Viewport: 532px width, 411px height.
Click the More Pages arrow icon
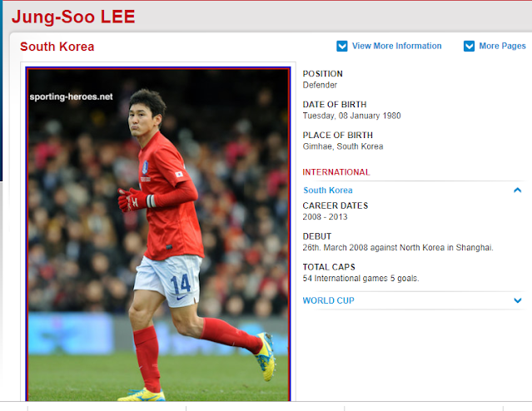click(469, 46)
